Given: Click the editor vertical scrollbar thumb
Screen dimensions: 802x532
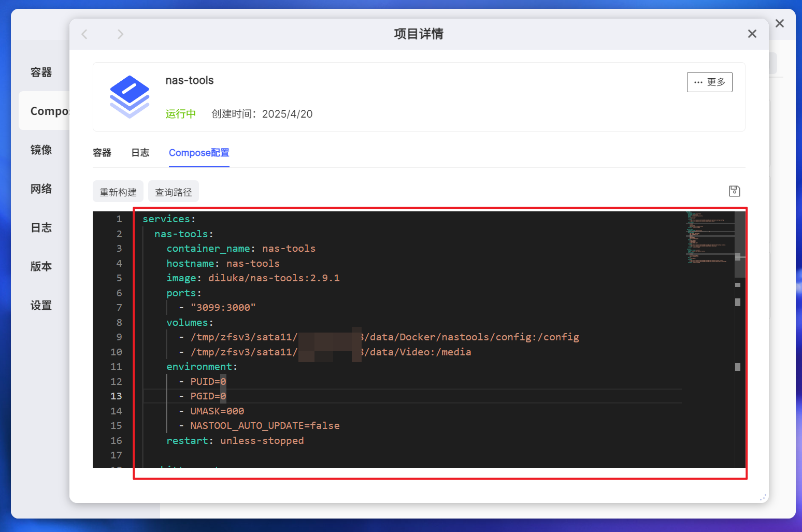Looking at the screenshot, I should [x=740, y=244].
